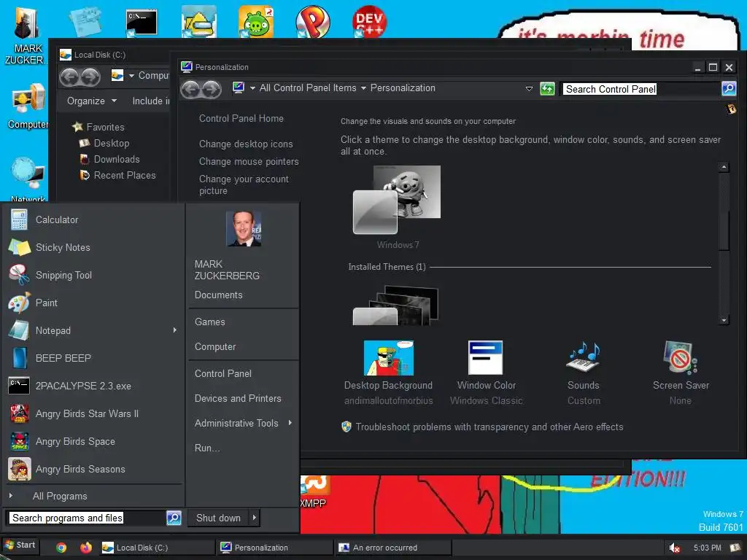Click Change mouse pointers link
747x560 pixels.
(249, 161)
